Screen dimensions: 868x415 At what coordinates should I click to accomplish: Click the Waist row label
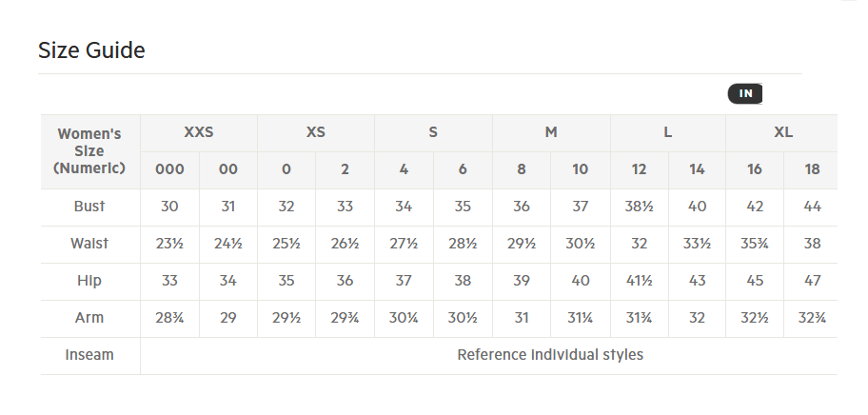pos(89,244)
